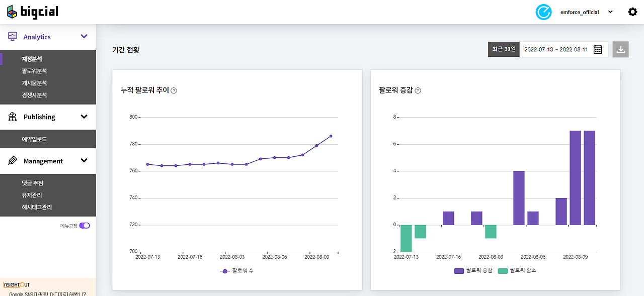Open the calendar date picker icon

point(598,49)
